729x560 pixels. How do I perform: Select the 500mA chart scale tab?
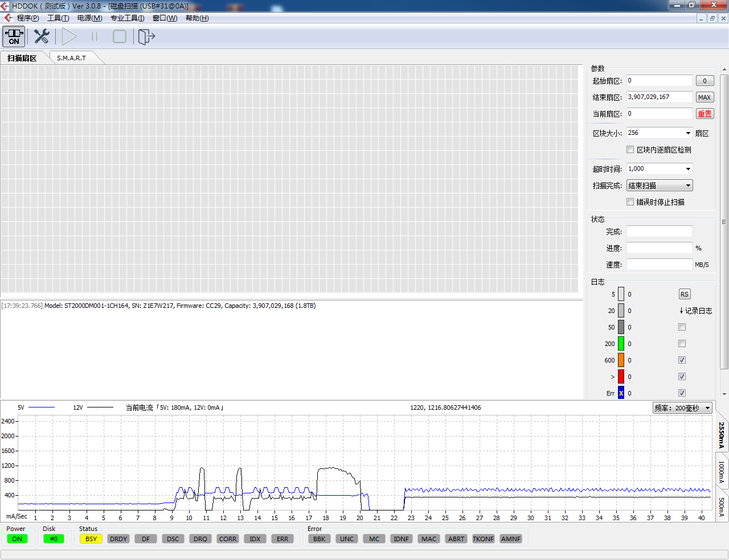[x=722, y=507]
